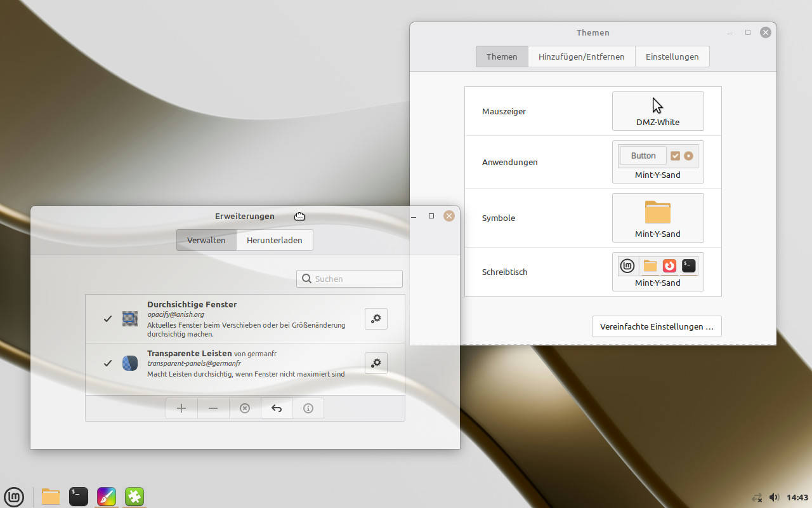The width and height of the screenshot is (812, 508).
Task: Maximize the Themen window
Action: (748, 32)
